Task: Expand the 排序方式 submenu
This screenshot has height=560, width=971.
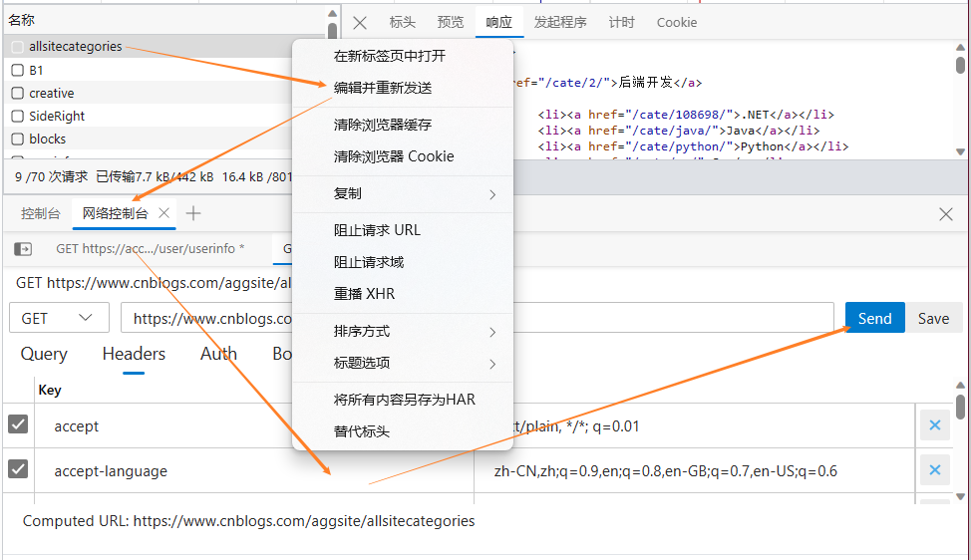Action: click(x=403, y=331)
